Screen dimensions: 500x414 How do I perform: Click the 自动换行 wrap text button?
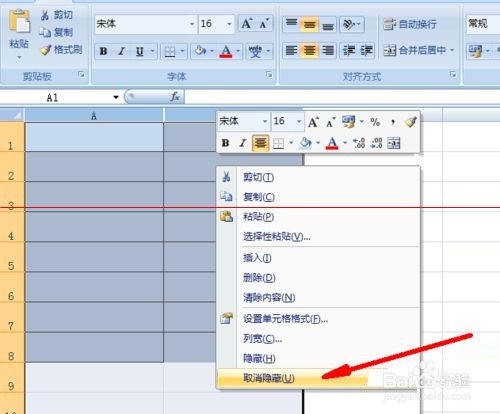(410, 24)
